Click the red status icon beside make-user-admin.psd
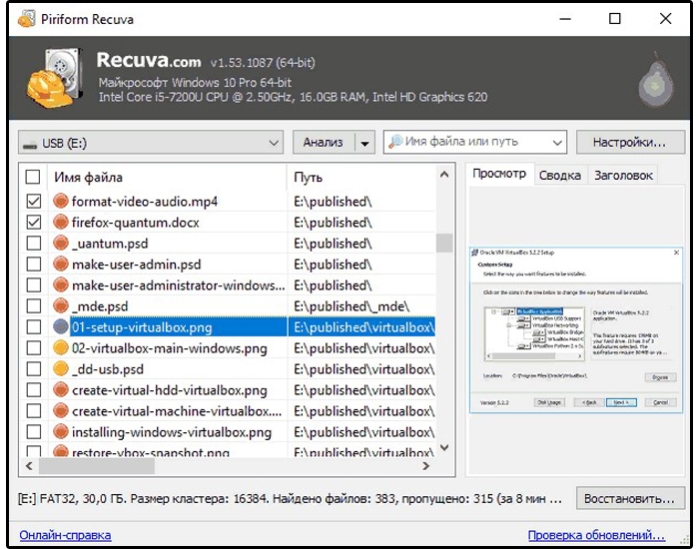699x549 pixels. point(61,264)
